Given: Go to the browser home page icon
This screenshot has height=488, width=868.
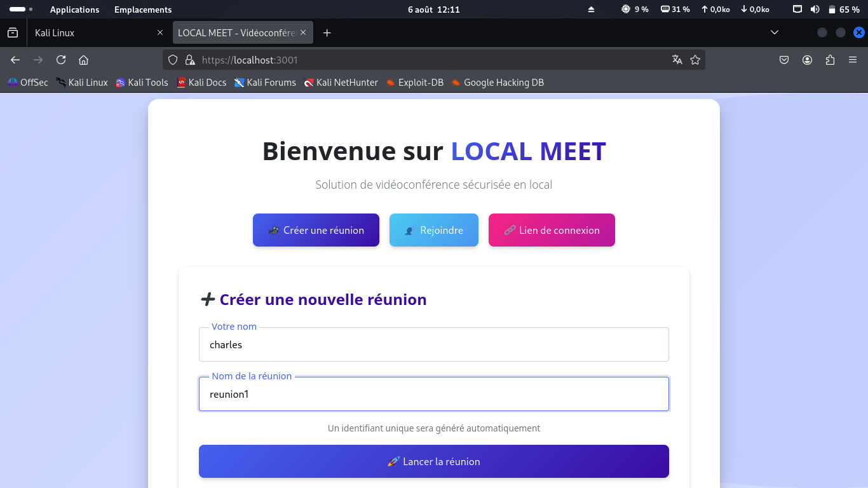Looking at the screenshot, I should tap(83, 60).
